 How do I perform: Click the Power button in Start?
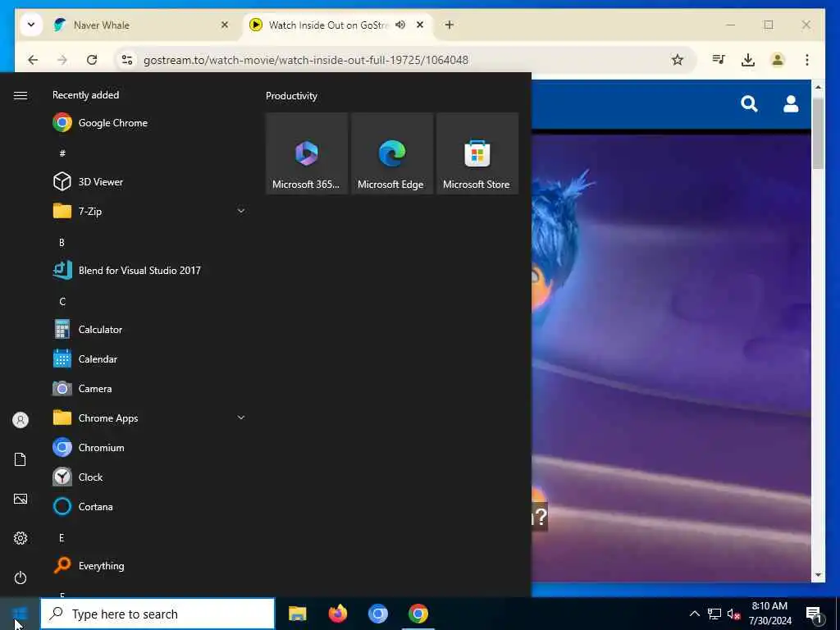21,577
